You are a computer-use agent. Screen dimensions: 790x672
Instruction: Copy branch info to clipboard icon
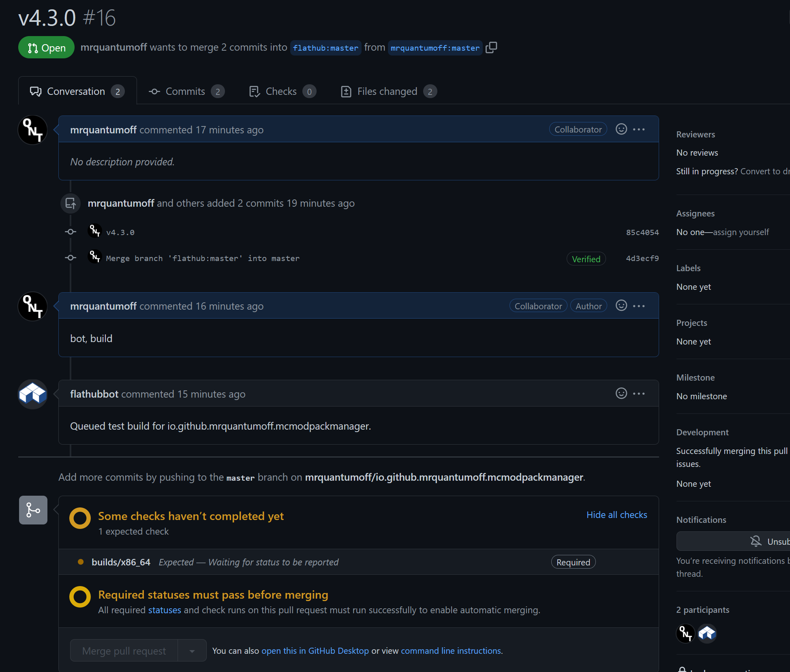[x=491, y=47]
